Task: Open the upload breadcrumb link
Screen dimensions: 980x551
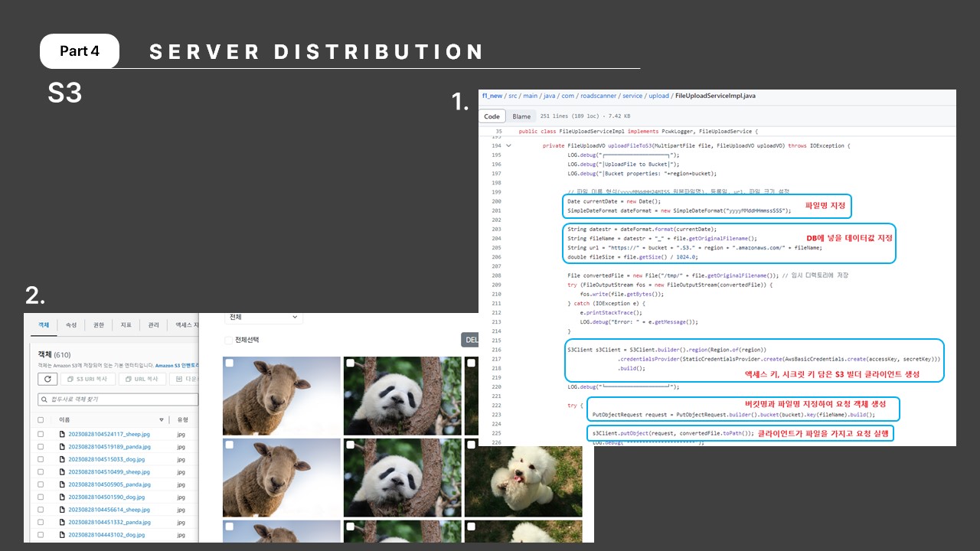Action: coord(658,96)
